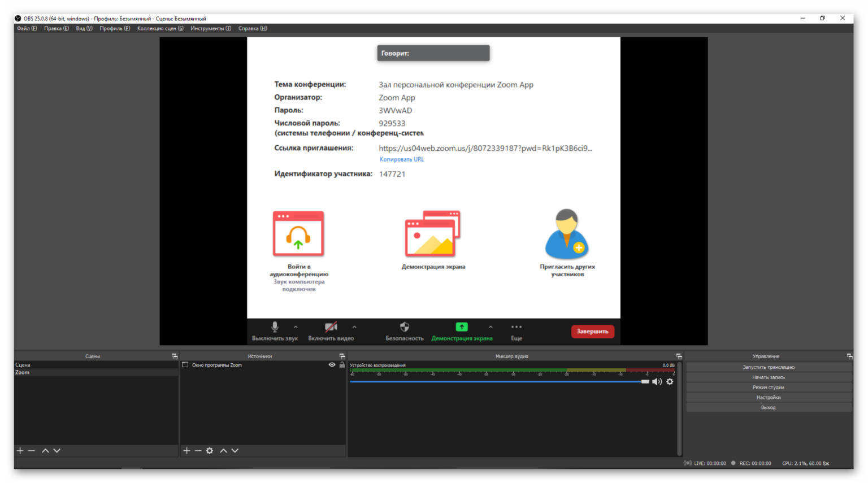Click the microphone Выключить звук icon in Zoom
868x483 pixels.
[x=275, y=327]
